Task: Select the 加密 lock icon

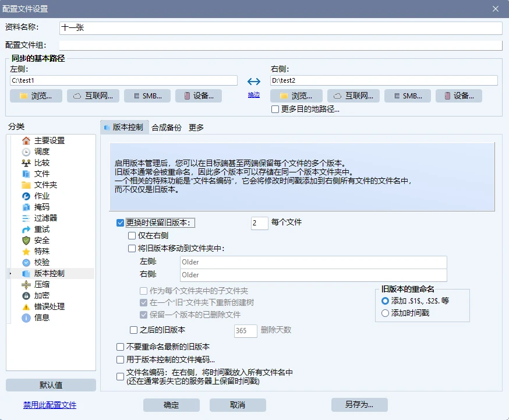Action: click(x=26, y=296)
